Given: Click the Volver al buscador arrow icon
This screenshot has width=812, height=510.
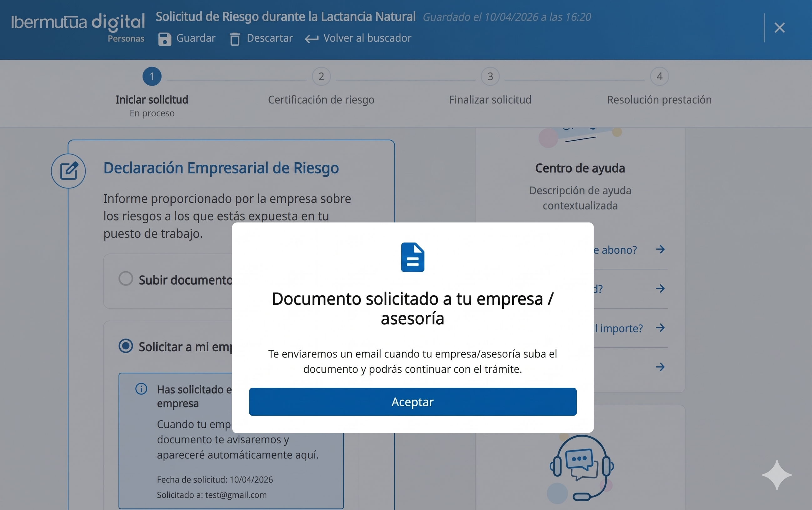Looking at the screenshot, I should [x=312, y=39].
